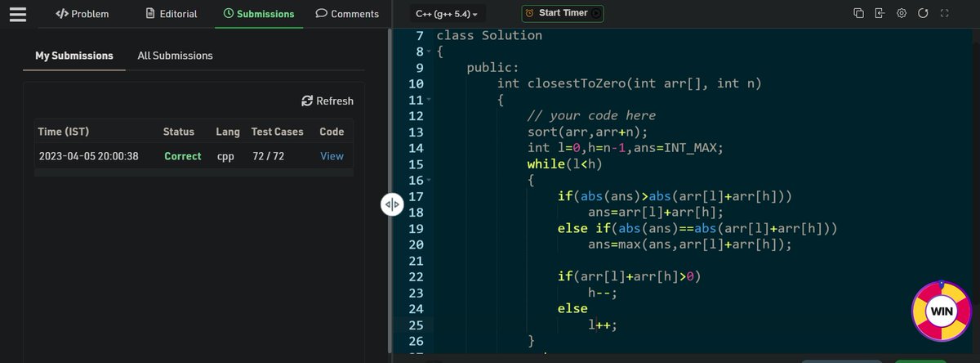Click line number 20 in the gutter
Screen dimensions: 980x363
416,244
